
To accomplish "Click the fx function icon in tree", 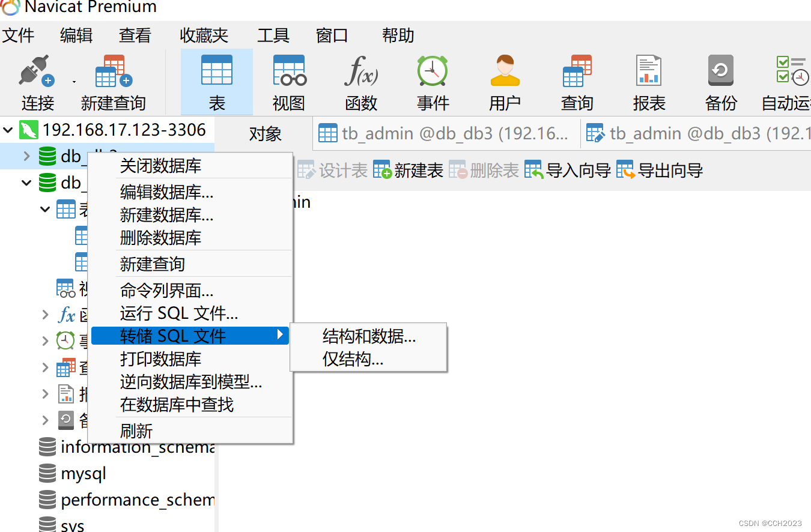I will (x=67, y=315).
